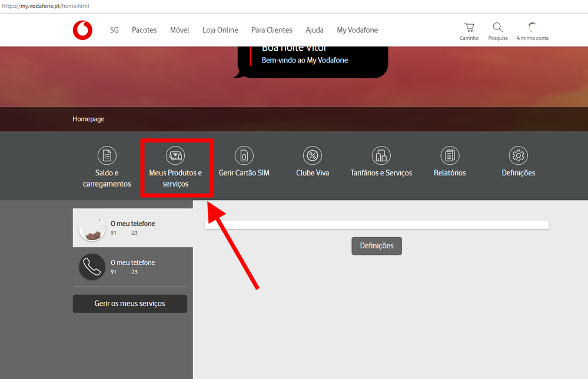This screenshot has width=588, height=379.
Task: Select the Tarifários e Serviços icon
Action: point(381,155)
